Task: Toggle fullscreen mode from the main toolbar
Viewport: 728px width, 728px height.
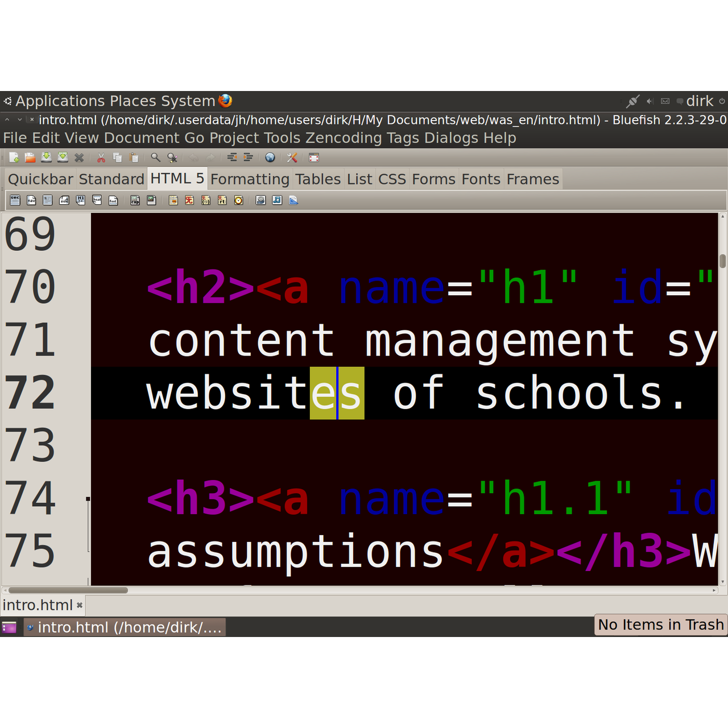Action: [x=314, y=158]
